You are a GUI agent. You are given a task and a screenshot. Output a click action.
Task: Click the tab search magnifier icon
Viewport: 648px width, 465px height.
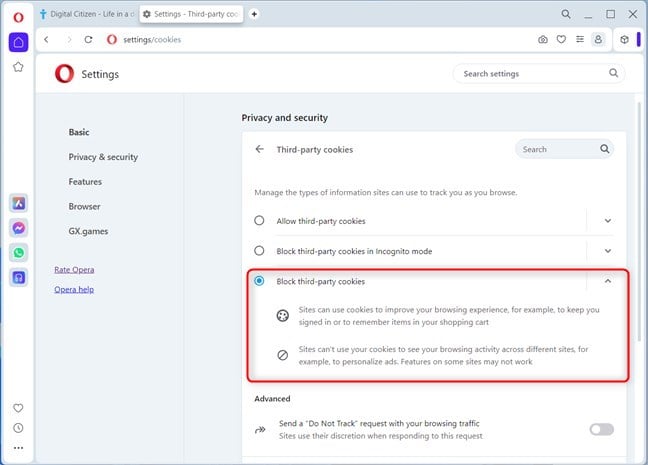[x=566, y=14]
